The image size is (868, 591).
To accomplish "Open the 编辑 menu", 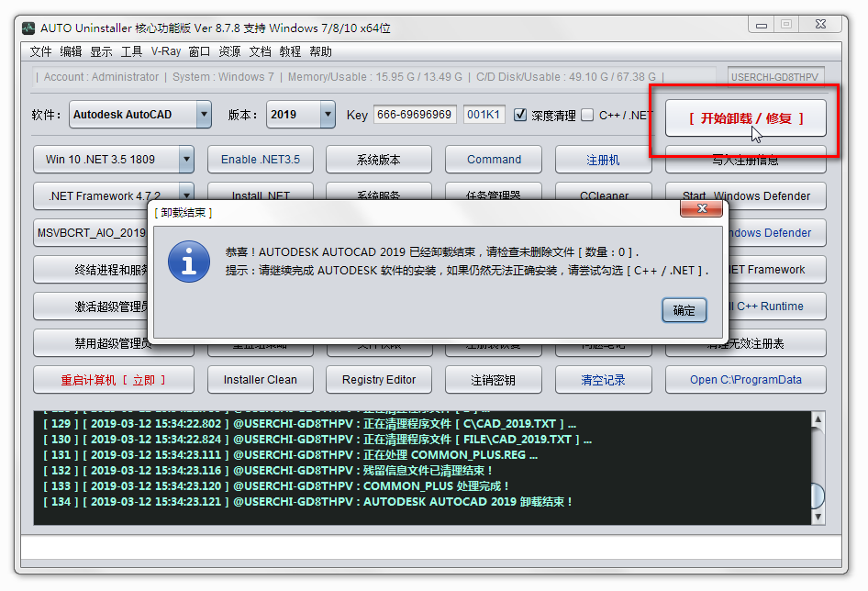I will (71, 51).
